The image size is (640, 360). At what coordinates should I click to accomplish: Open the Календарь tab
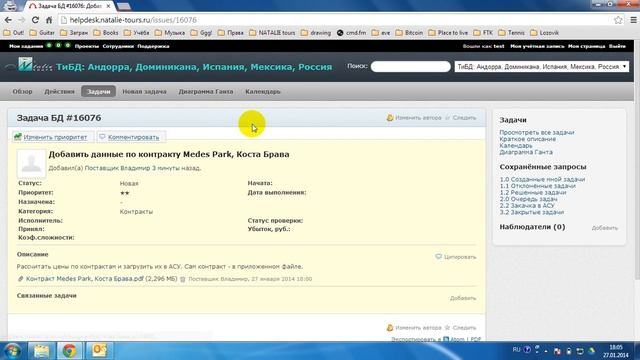point(262,91)
